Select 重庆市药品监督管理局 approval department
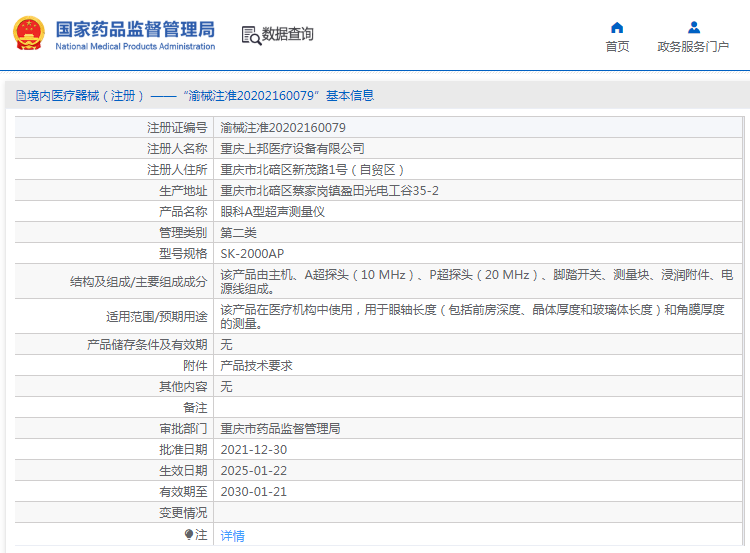 (x=280, y=429)
